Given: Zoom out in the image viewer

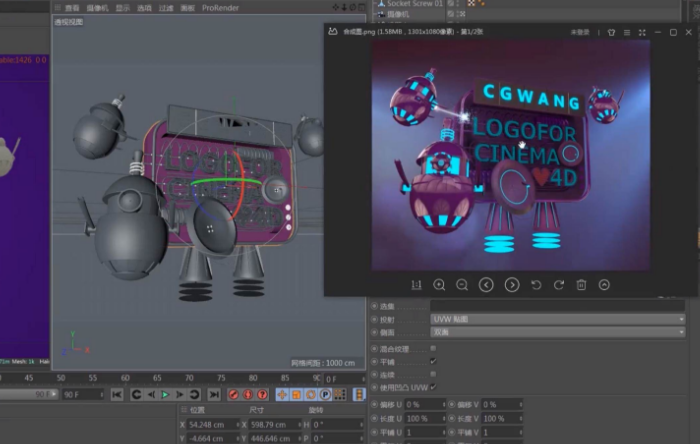Looking at the screenshot, I should coord(462,285).
